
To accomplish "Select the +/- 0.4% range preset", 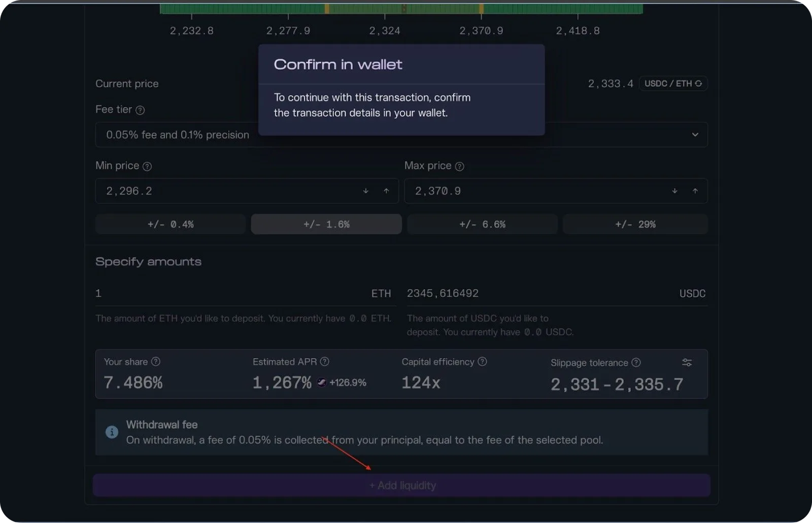I will (171, 224).
